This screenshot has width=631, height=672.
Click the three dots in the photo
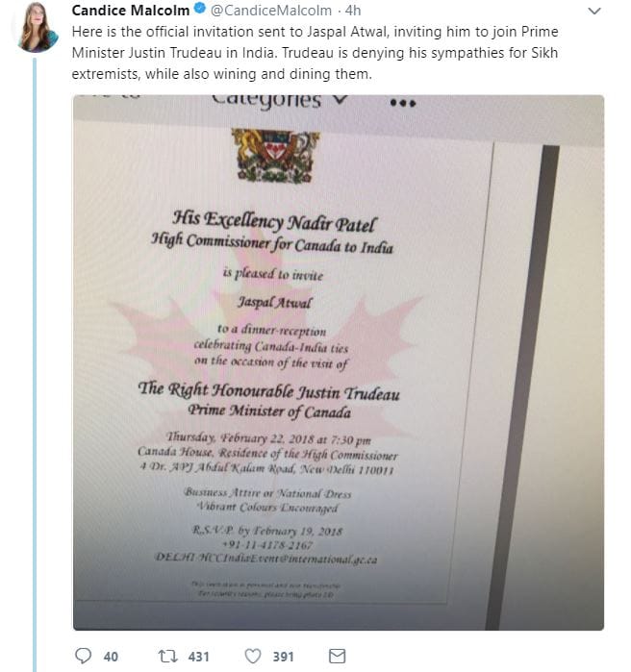pyautogui.click(x=404, y=102)
